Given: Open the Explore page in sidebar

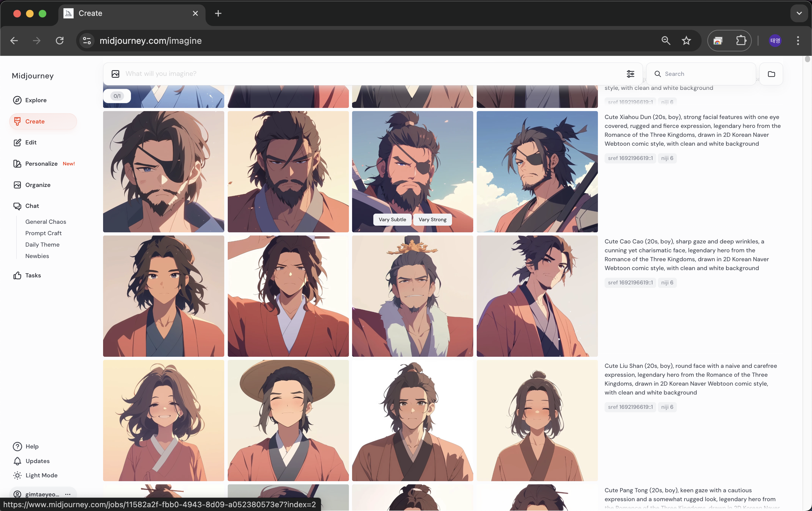Looking at the screenshot, I should [30, 100].
